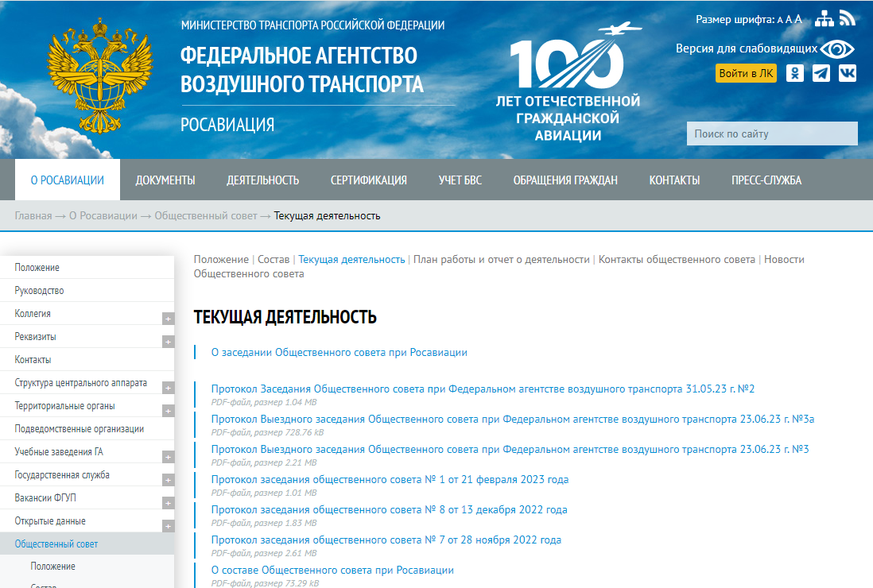Open the RSS feed icon
Viewport: 873px width, 588px height.
pos(848,18)
